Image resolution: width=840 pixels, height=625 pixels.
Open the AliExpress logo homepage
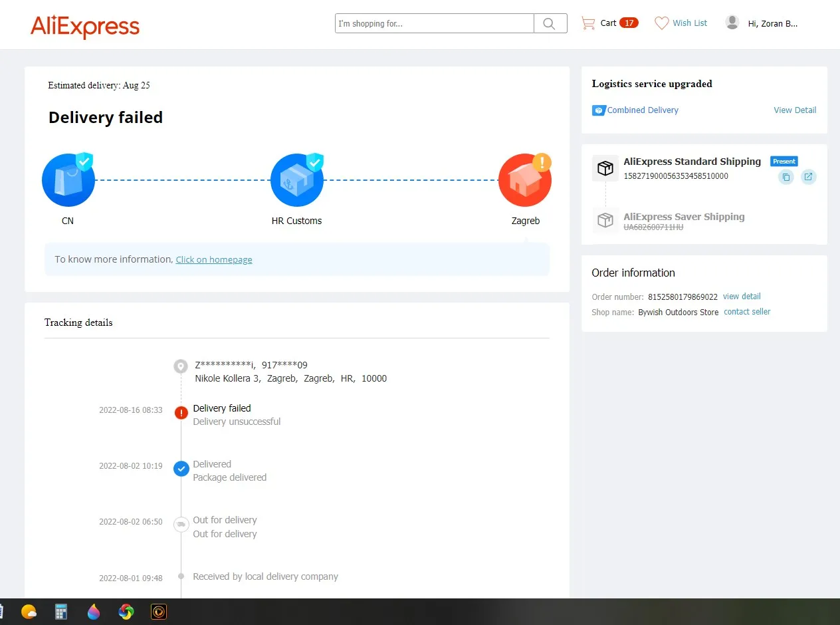click(x=85, y=27)
